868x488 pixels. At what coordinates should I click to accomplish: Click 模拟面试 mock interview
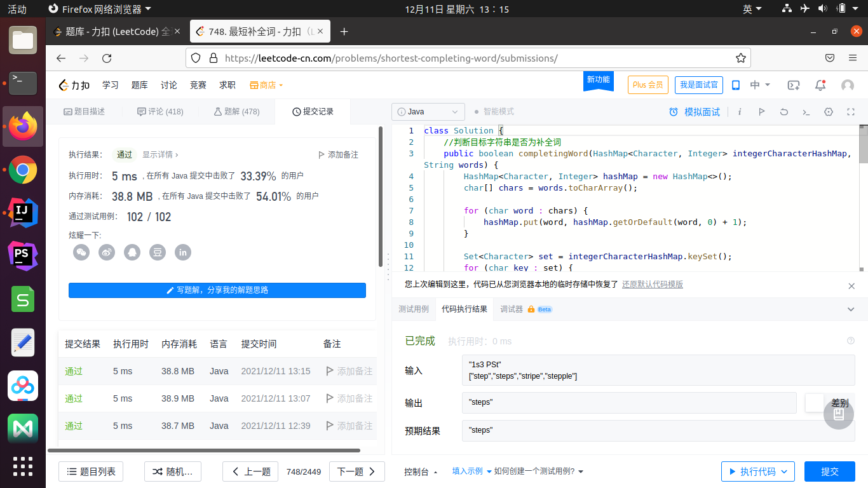click(695, 112)
